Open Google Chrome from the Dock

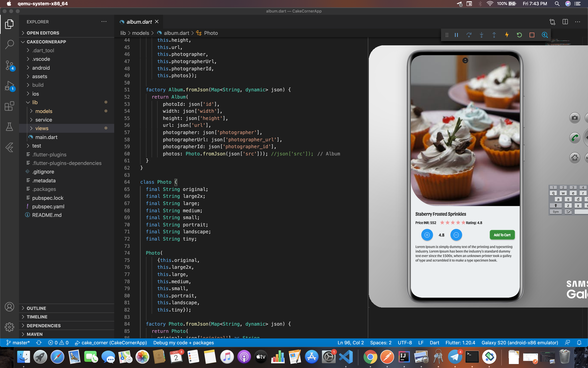pyautogui.click(x=370, y=357)
